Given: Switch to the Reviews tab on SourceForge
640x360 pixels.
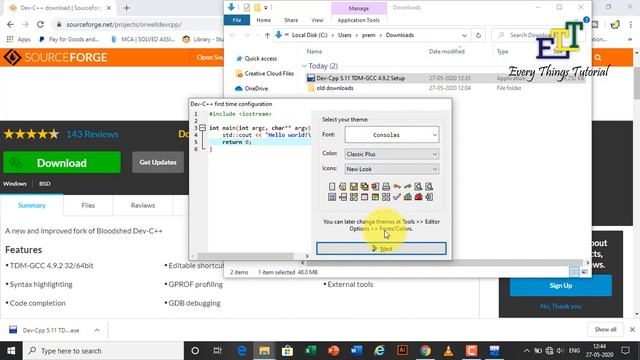Looking at the screenshot, I should [142, 205].
